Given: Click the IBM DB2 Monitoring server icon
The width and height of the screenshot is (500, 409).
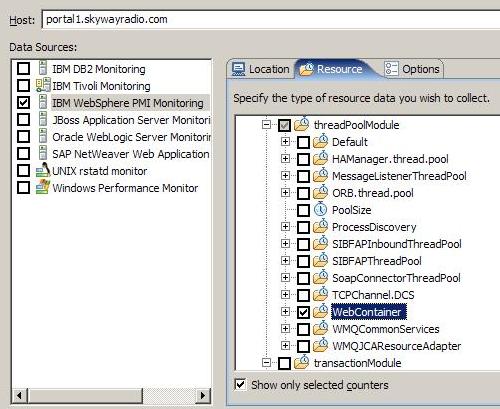Looking at the screenshot, I should (43, 68).
